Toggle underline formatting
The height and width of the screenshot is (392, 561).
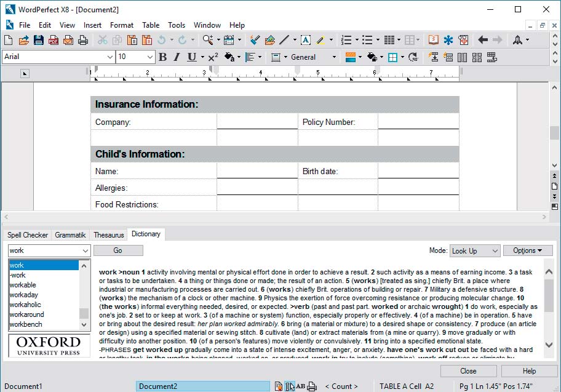click(x=192, y=57)
